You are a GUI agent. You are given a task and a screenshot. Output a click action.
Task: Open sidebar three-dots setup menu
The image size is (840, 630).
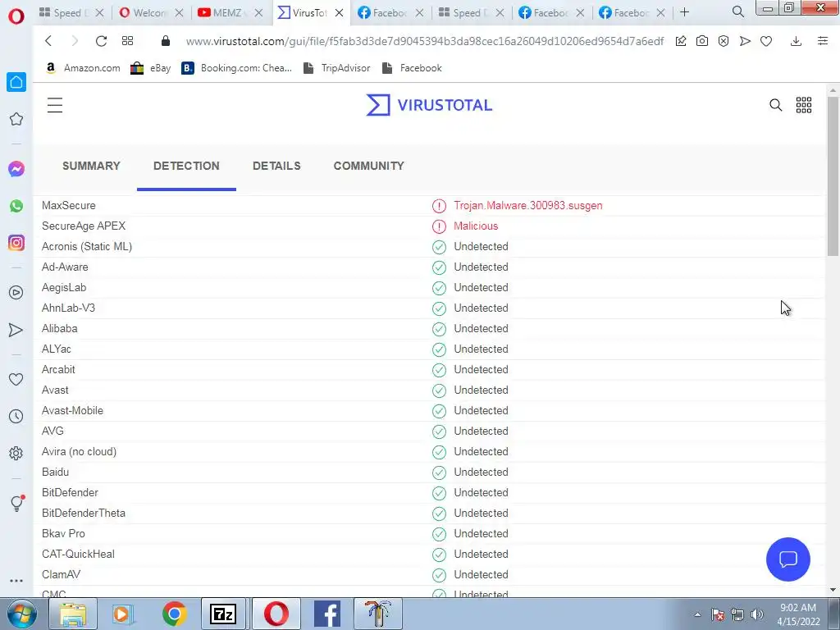16,581
